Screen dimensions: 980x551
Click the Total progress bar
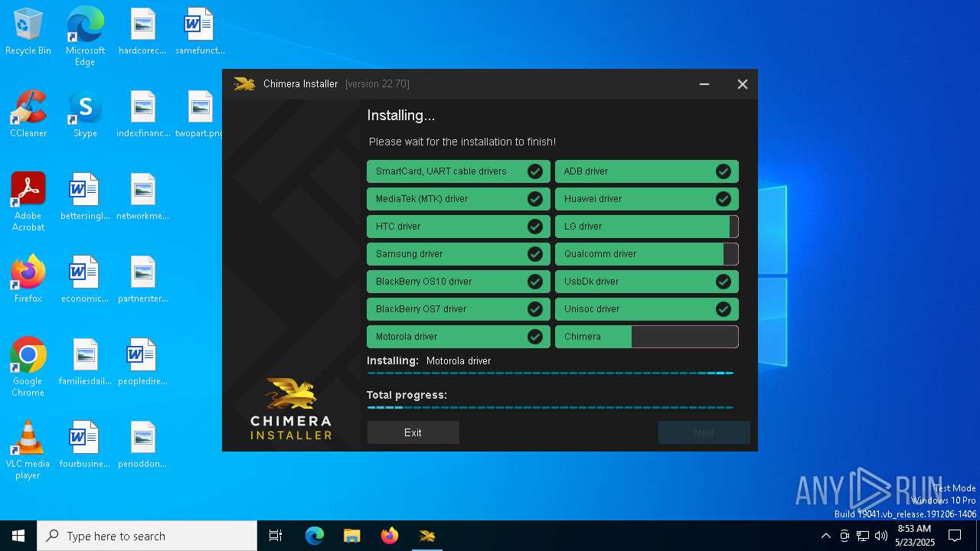click(x=550, y=407)
